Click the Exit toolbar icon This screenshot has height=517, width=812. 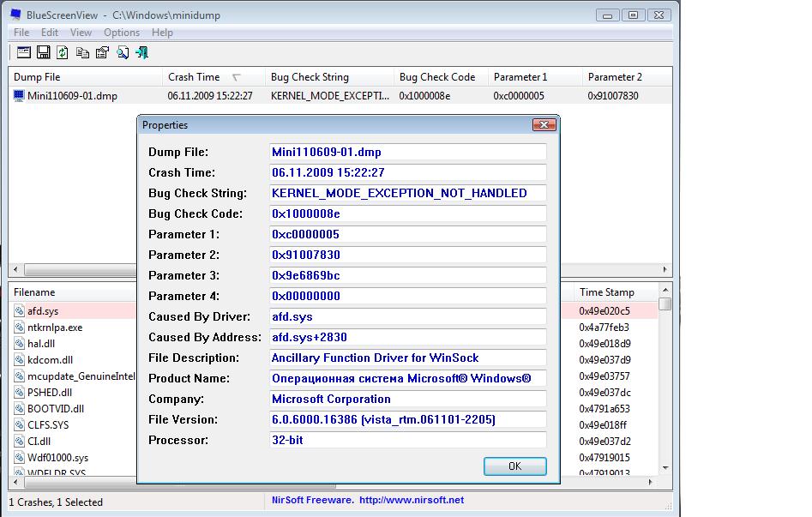pyautogui.click(x=141, y=52)
